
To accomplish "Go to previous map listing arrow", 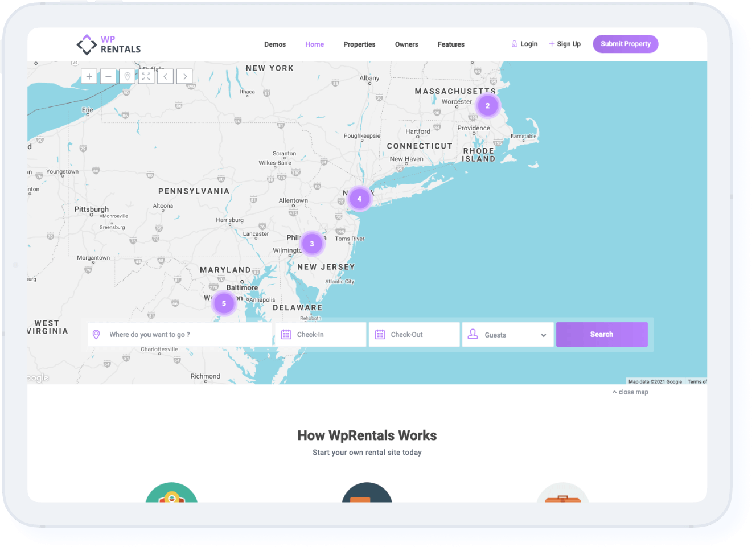I will pos(166,76).
